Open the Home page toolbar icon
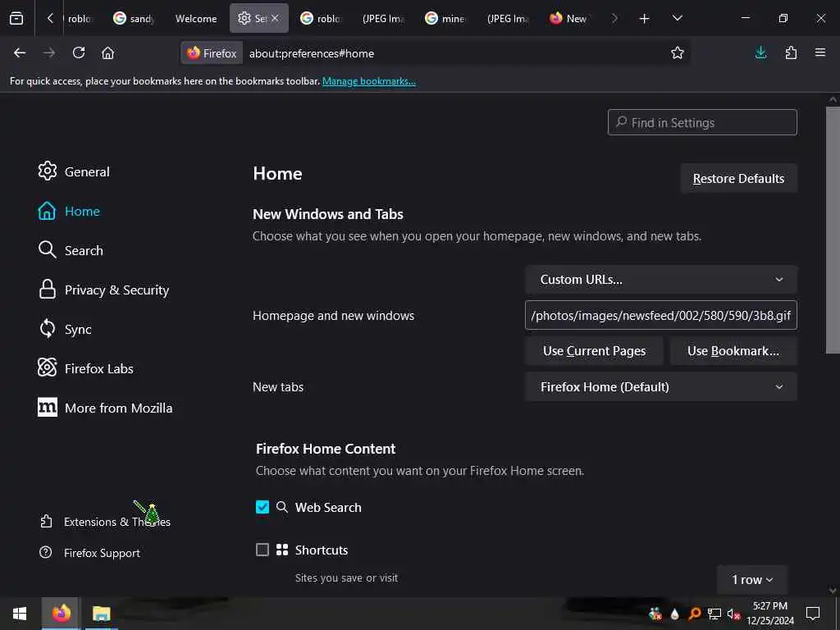The width and height of the screenshot is (840, 630). 107,53
